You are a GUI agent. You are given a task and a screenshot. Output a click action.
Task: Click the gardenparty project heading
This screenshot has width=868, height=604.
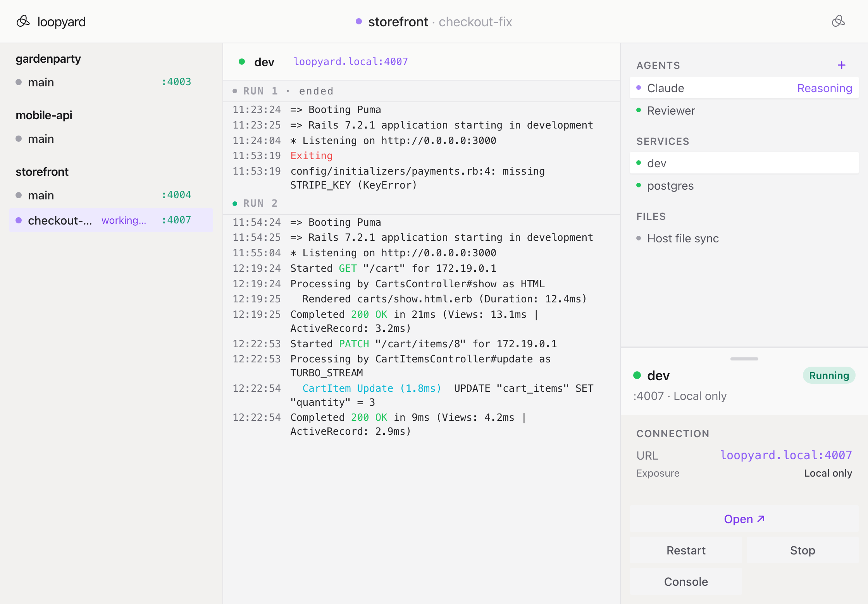(48, 59)
